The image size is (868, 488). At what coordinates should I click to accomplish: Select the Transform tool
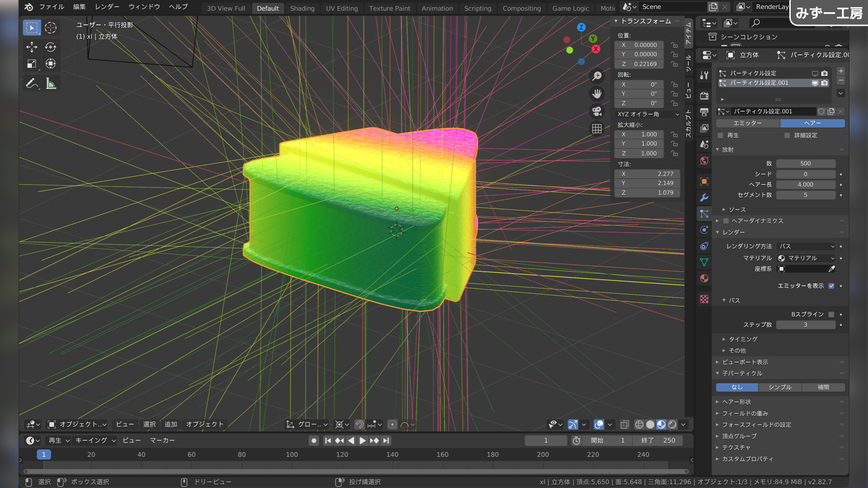[x=51, y=64]
